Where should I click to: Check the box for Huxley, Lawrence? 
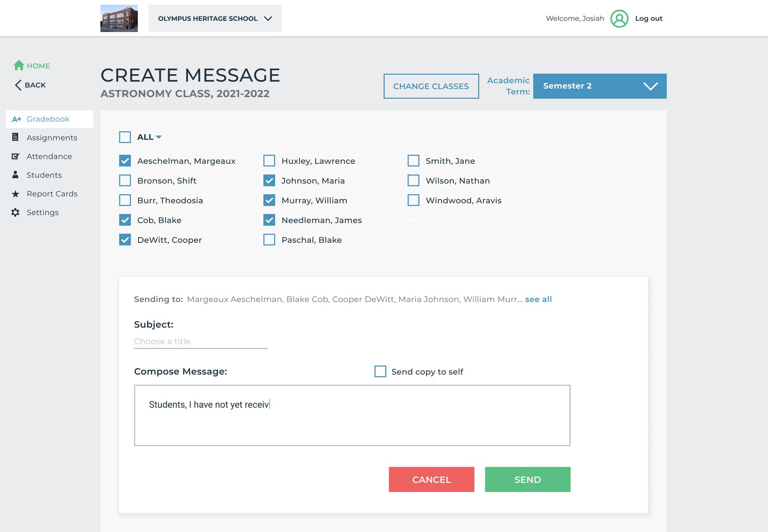coord(269,160)
